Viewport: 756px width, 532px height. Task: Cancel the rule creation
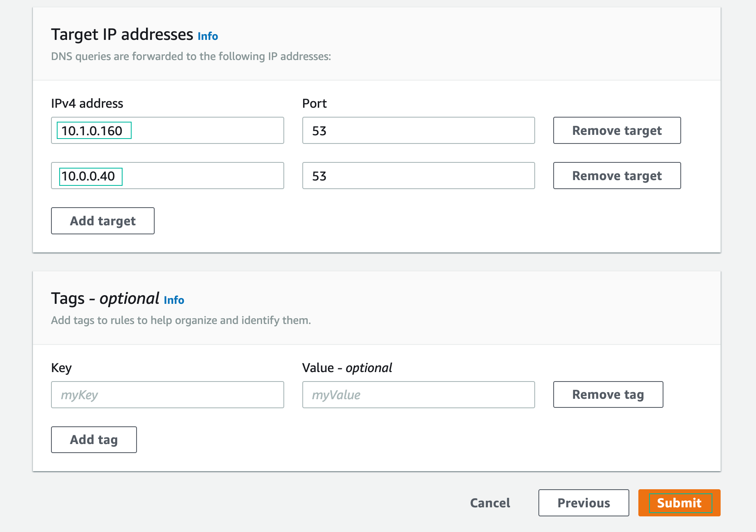pyautogui.click(x=490, y=503)
